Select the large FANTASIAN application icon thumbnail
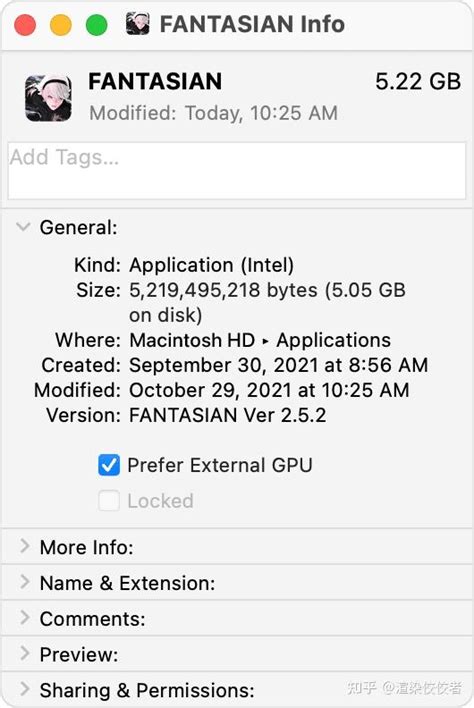The width and height of the screenshot is (474, 708). click(x=48, y=98)
